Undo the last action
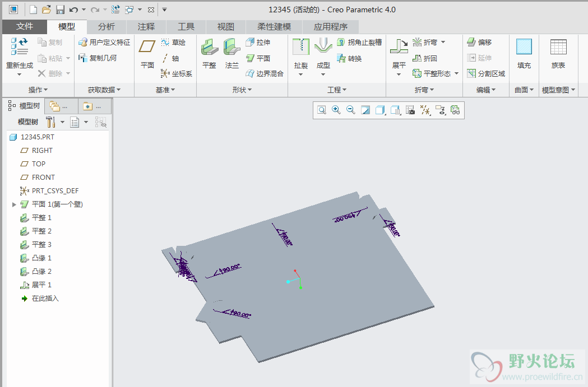Screen dimensions: 588x387 point(73,10)
